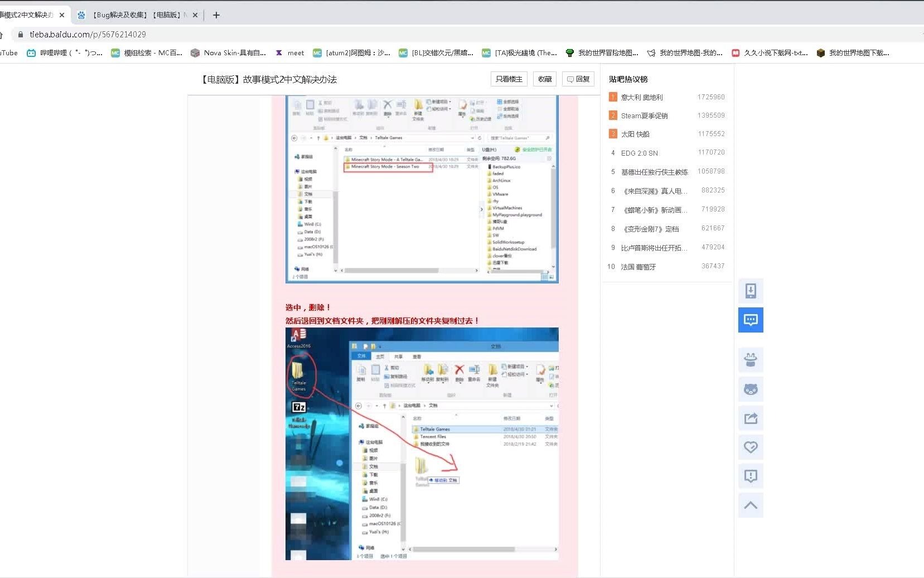Viewport: 924px width, 578px height.
Task: Open the 我的世界地图-我的 bookmark
Action: [685, 53]
